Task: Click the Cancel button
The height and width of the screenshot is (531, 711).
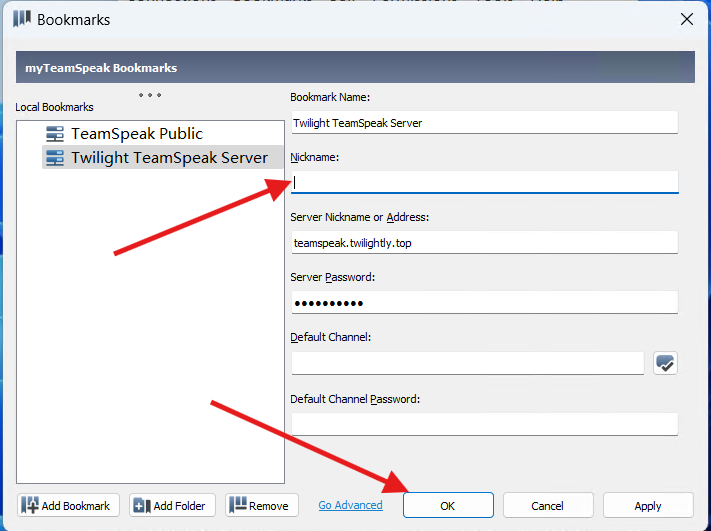Action: point(548,505)
